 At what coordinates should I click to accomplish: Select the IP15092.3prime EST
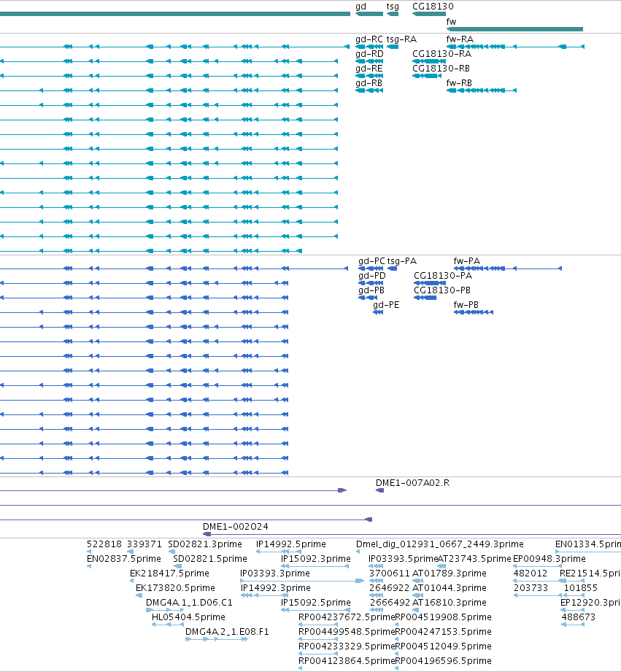pyautogui.click(x=315, y=566)
